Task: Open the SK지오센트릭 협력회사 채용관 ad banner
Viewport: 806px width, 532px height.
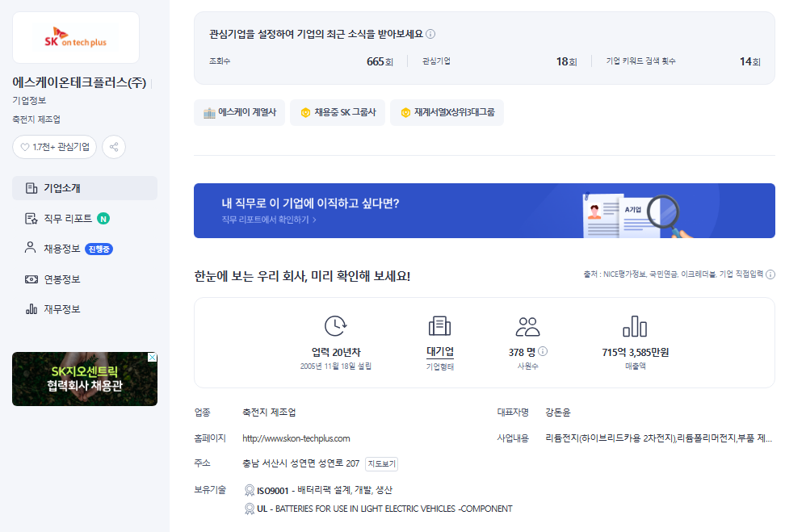Action: [x=85, y=379]
